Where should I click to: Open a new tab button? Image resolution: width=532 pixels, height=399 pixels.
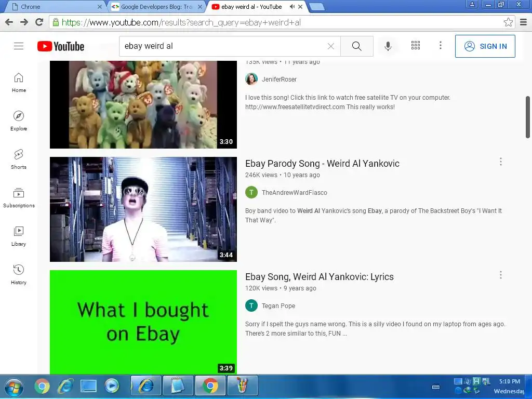point(317,7)
